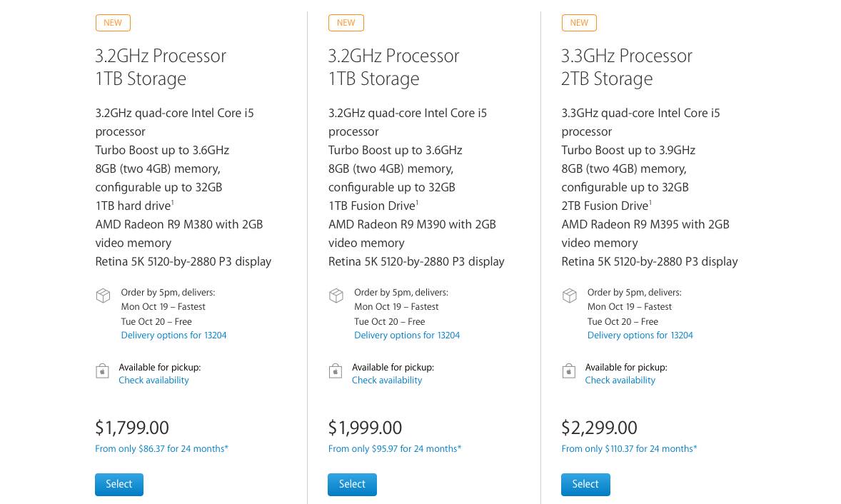The height and width of the screenshot is (504, 841).
Task: Select the $2,299.00 iMac configuration
Action: click(x=585, y=484)
